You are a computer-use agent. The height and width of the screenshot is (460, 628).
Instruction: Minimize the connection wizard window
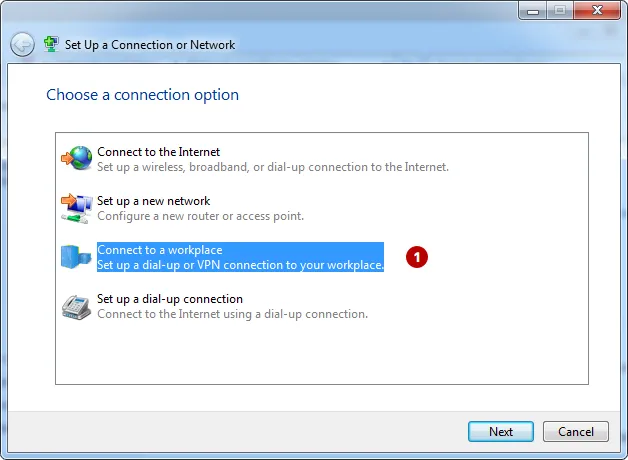point(533,11)
